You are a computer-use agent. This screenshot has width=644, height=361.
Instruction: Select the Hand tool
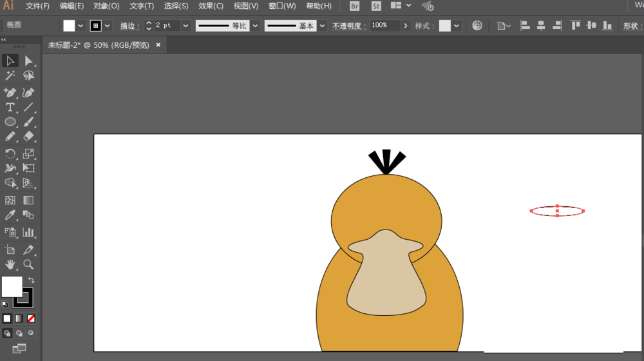tap(10, 264)
